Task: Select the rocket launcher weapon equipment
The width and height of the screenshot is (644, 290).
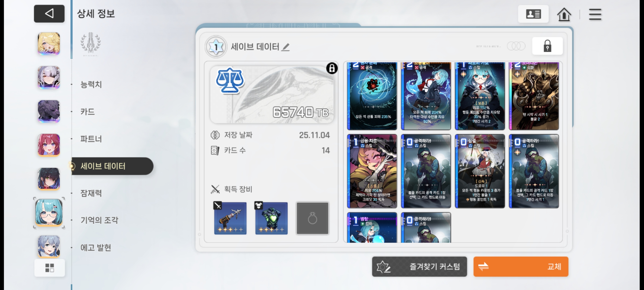Action: [230, 218]
